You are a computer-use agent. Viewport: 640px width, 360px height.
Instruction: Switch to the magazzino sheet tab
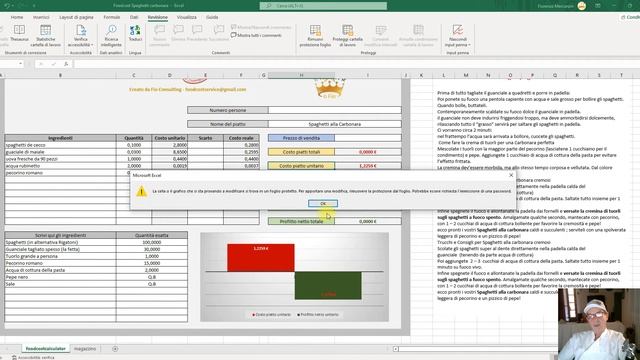[85, 349]
